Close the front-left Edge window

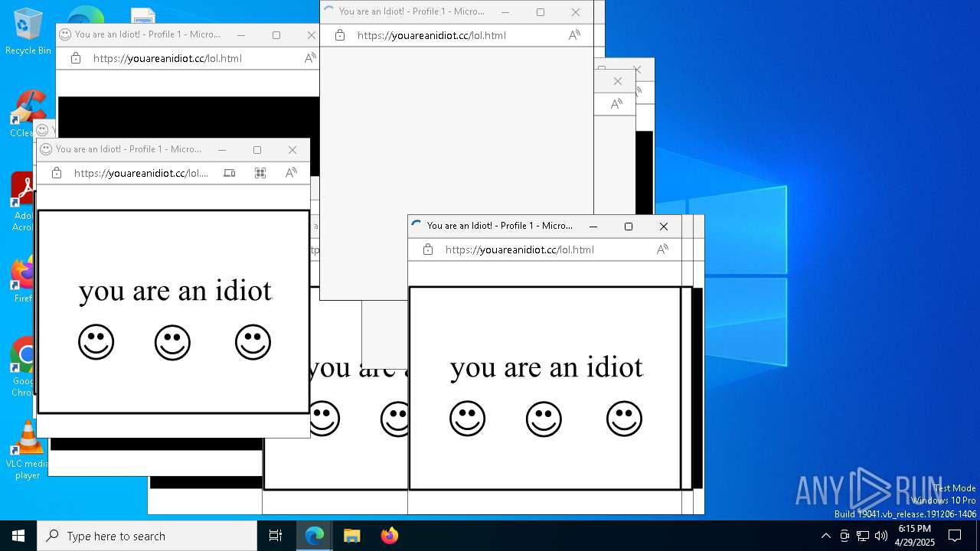tap(292, 150)
